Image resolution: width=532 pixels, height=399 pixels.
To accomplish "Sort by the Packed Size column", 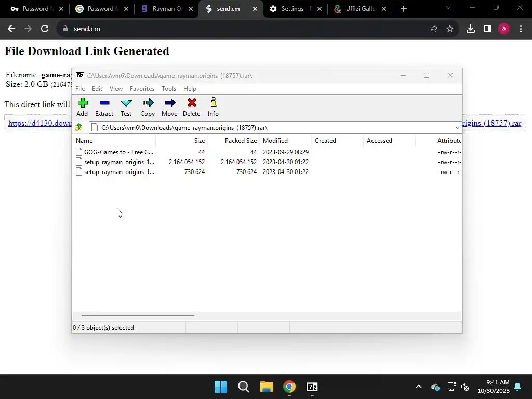I will 234,140.
